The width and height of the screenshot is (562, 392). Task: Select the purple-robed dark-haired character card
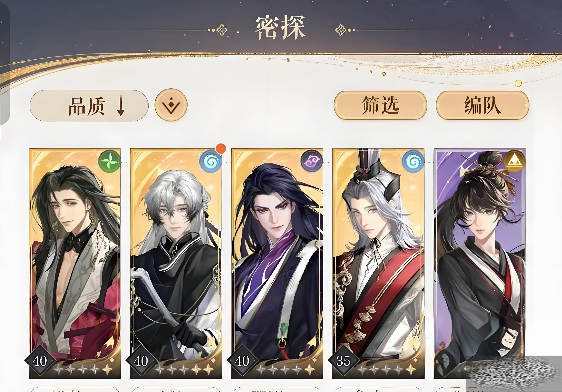(x=277, y=263)
